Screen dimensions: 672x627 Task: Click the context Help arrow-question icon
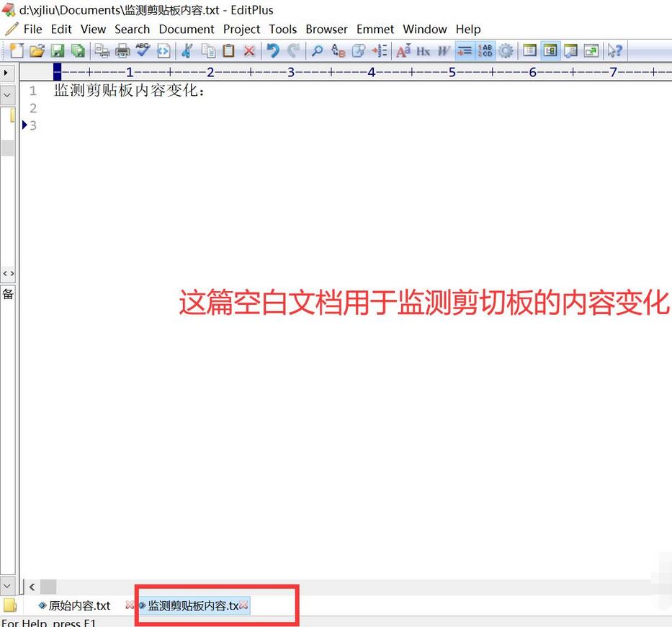click(x=614, y=50)
